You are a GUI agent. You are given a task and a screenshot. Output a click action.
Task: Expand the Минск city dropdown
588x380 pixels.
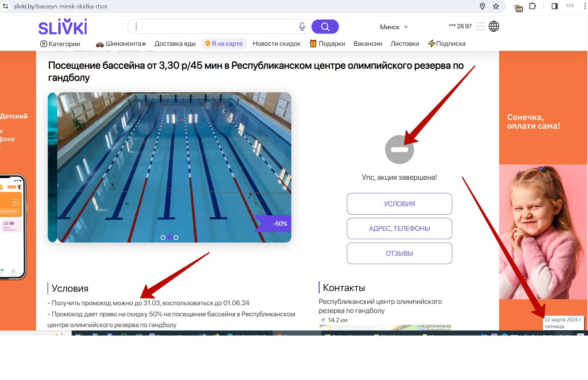tap(394, 27)
